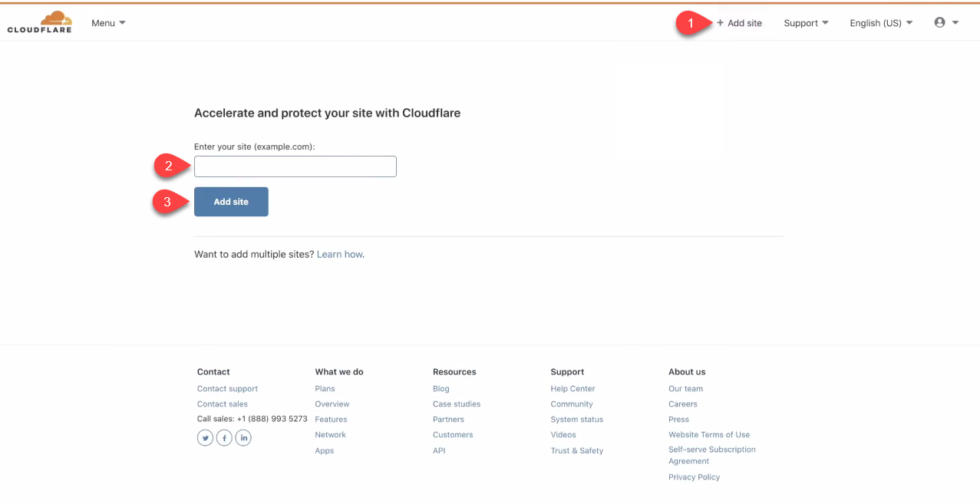Open the Plans link under What we do
Screen dimensions: 980x504
point(325,388)
